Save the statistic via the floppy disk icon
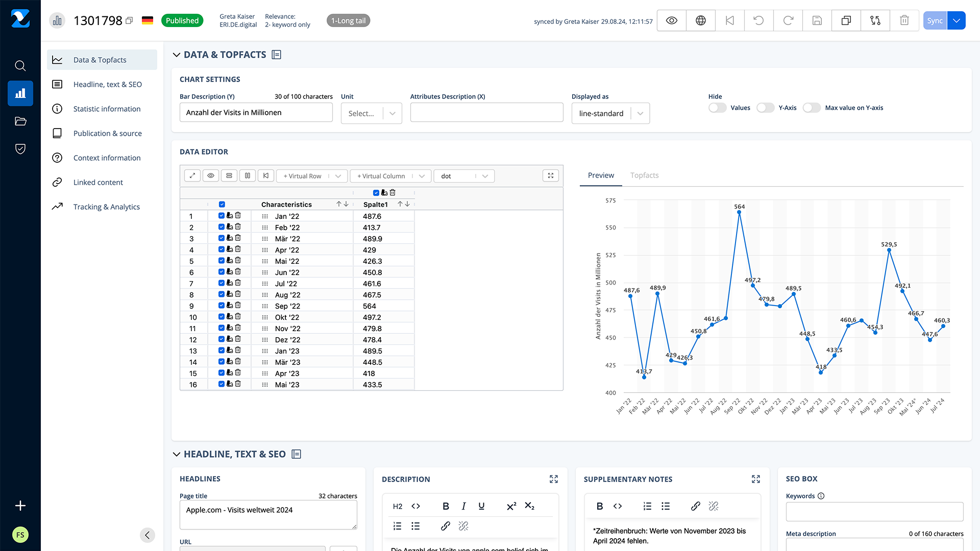 (817, 20)
